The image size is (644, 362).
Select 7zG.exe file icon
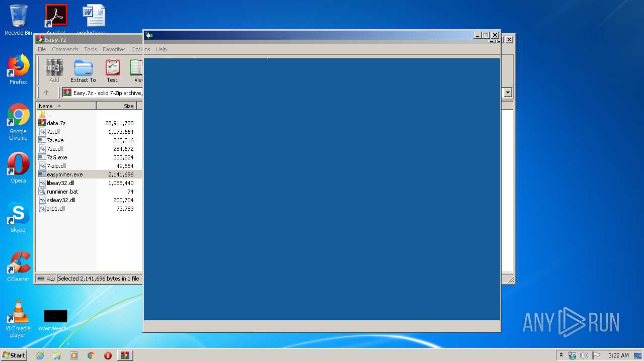point(42,157)
